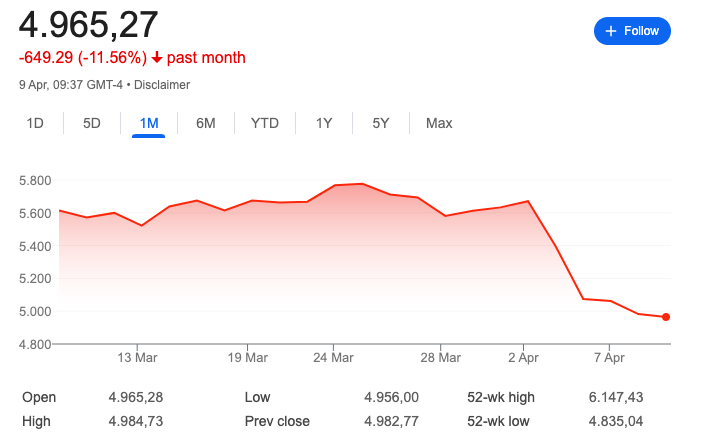Click the 52-wk high value 6.147,43

click(615, 397)
